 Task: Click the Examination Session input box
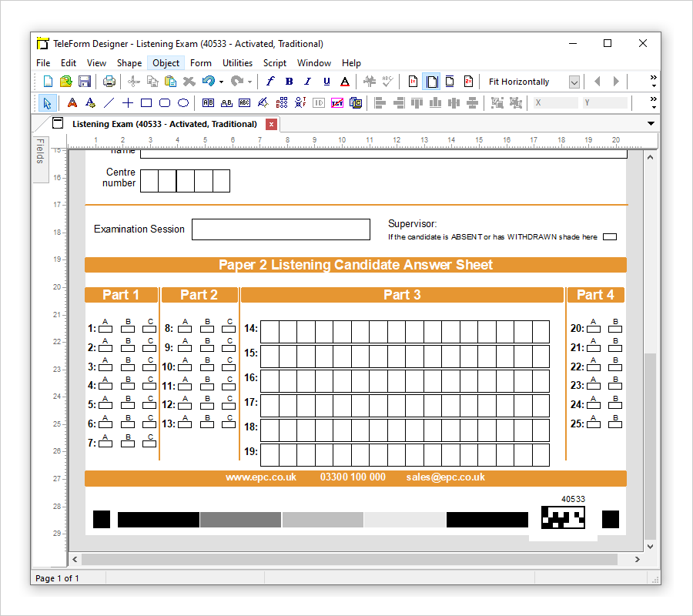281,229
